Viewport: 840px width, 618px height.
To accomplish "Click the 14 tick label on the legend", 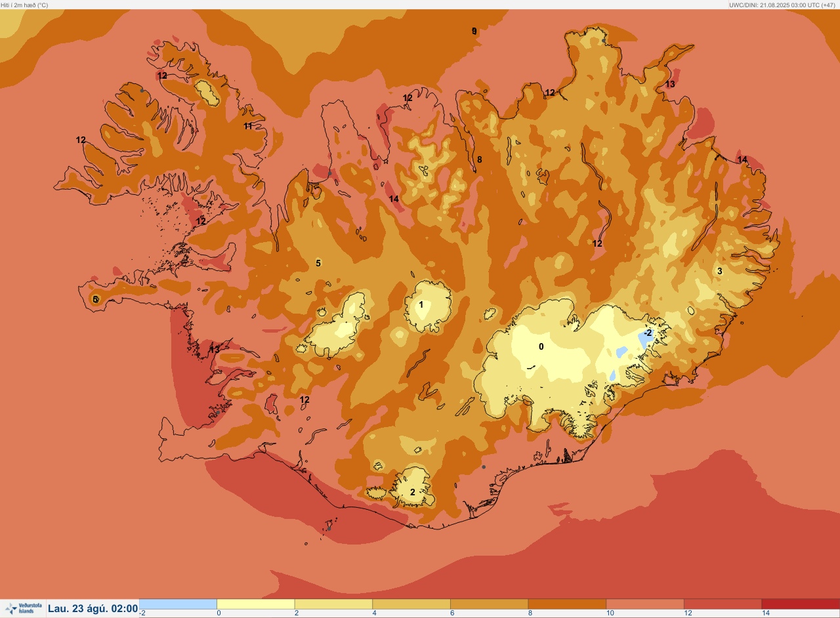I will 765,613.
